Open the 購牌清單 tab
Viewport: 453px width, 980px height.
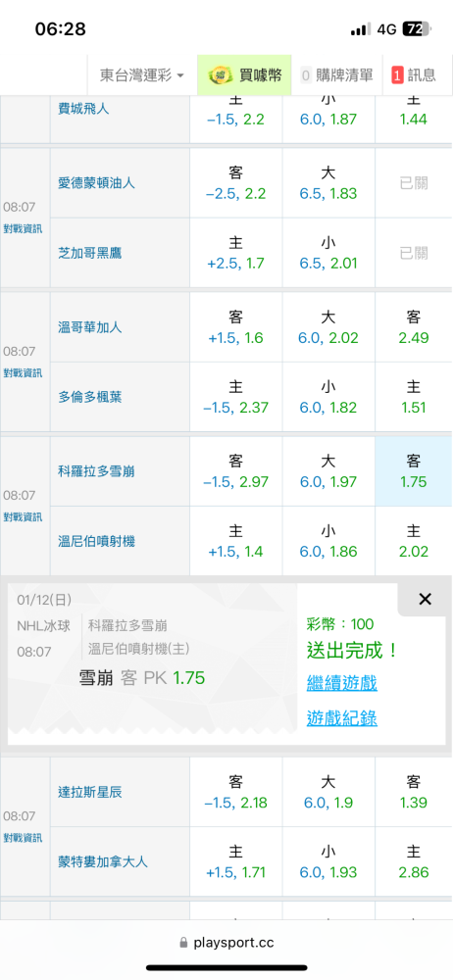click(x=336, y=75)
